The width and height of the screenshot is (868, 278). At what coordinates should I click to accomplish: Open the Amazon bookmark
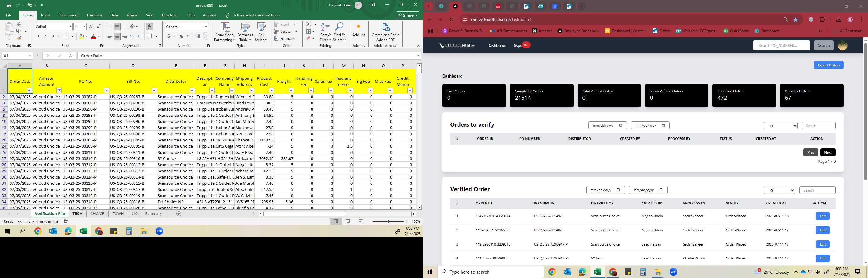click(542, 31)
